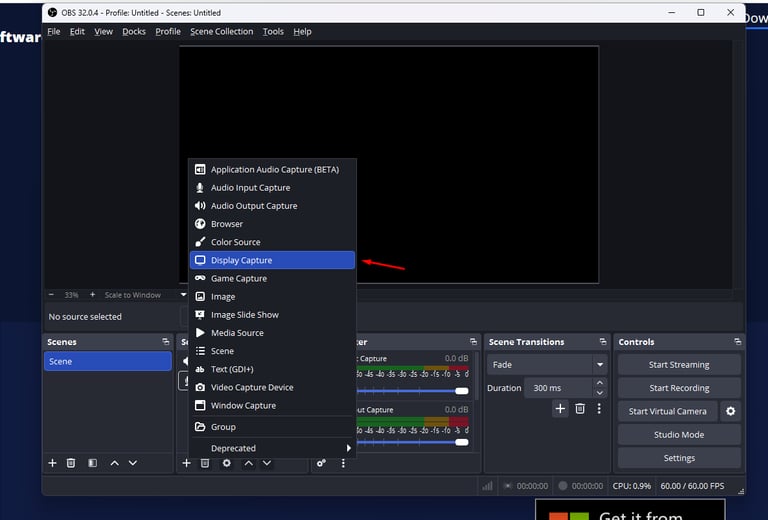Open the View menu
The width and height of the screenshot is (768, 520).
(x=103, y=31)
